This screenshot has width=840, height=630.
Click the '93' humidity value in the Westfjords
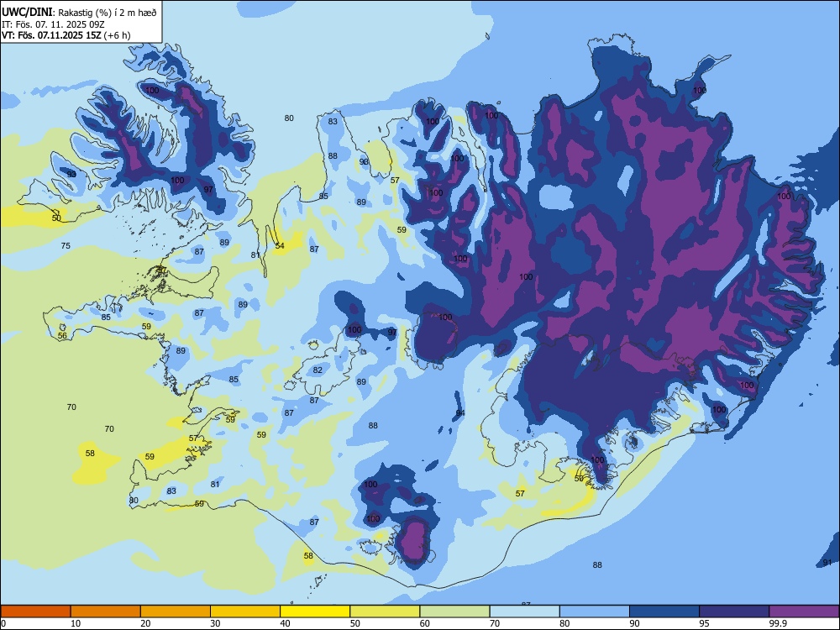[x=71, y=174]
